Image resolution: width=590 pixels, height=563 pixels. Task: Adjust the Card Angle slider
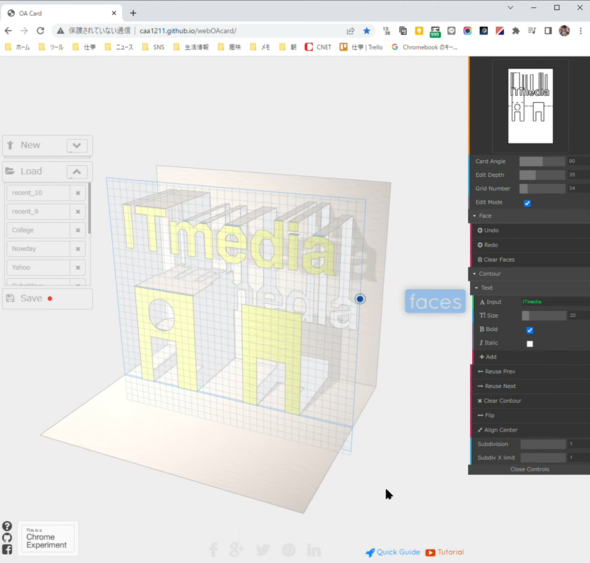[x=542, y=161]
